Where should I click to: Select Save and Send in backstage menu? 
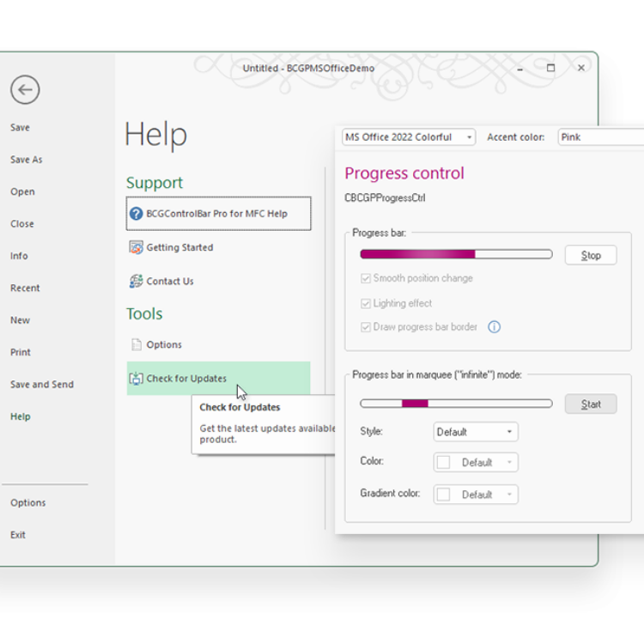[x=42, y=385]
